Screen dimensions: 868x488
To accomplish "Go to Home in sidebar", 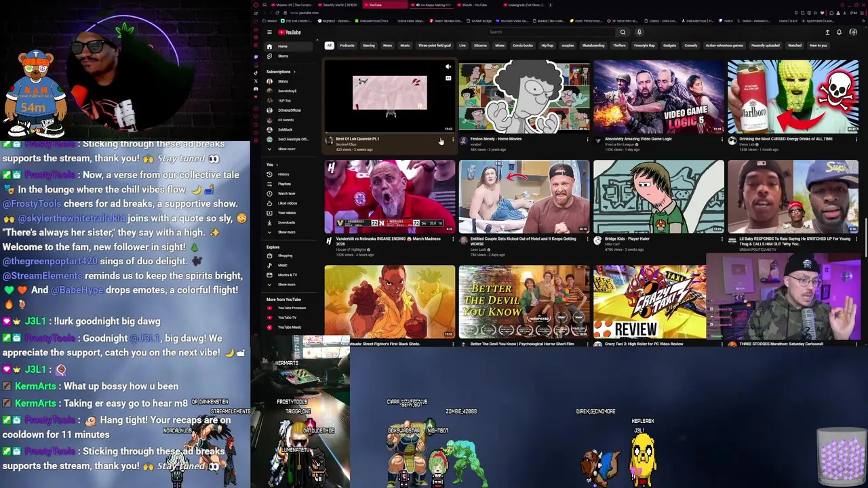I will point(289,46).
